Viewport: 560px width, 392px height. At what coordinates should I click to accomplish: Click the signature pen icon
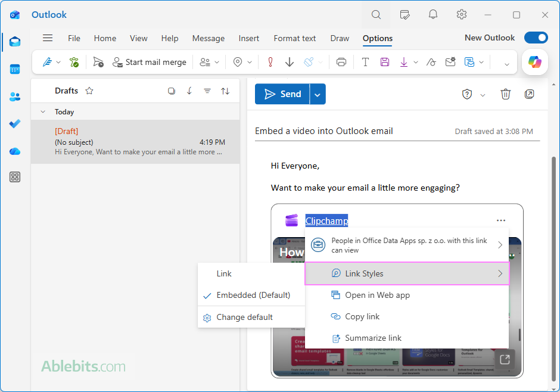47,62
